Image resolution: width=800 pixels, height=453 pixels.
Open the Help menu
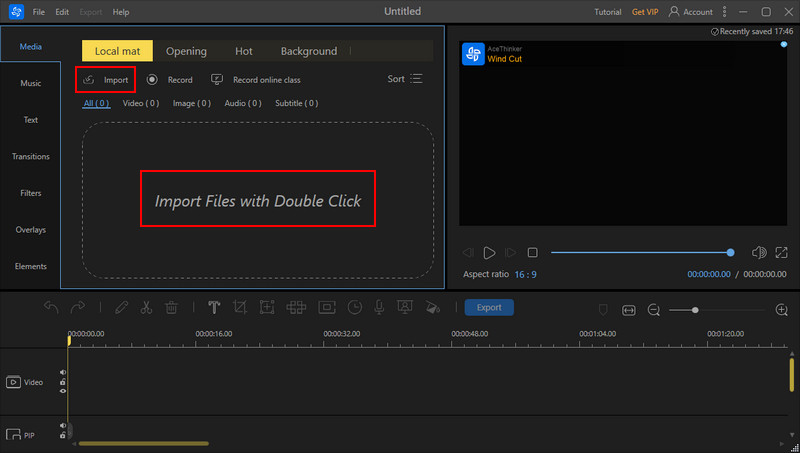coord(121,12)
